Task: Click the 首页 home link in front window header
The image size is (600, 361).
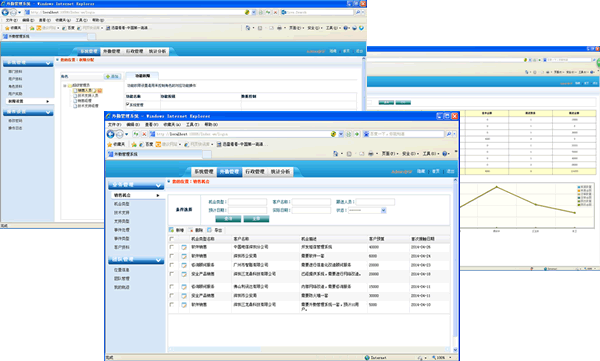Action: (435, 172)
